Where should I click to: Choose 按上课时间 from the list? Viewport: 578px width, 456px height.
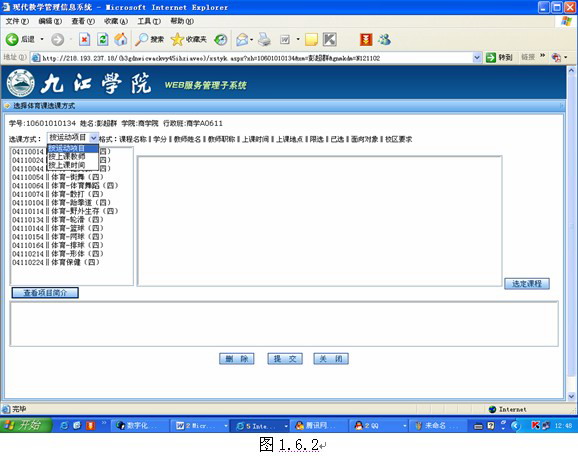(67, 165)
